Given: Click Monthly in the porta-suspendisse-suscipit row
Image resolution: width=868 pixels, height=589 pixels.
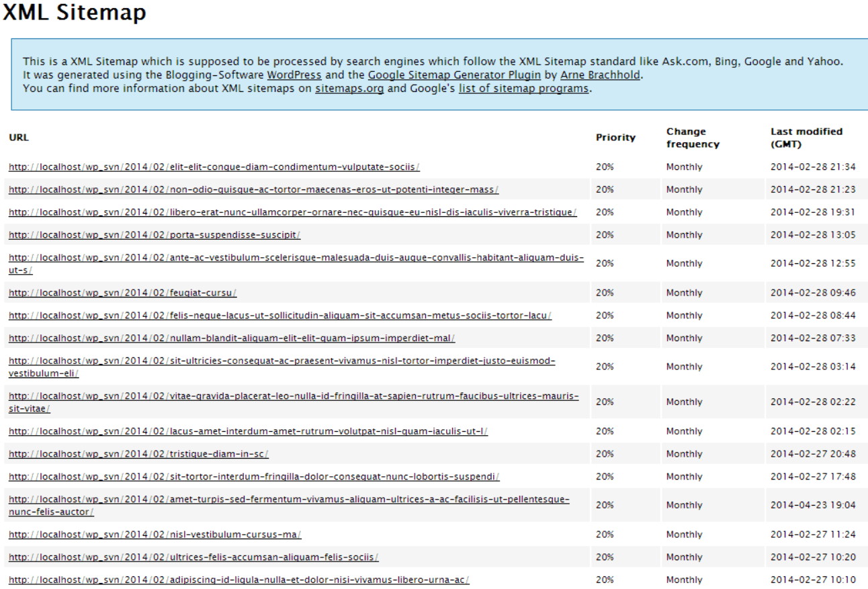Looking at the screenshot, I should tap(684, 236).
